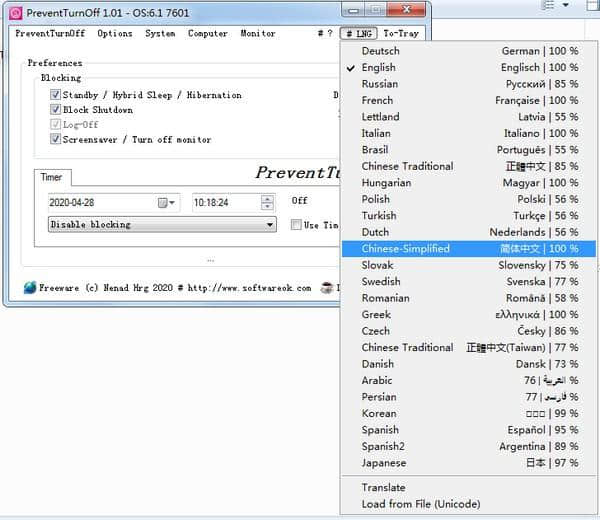The height and width of the screenshot is (520, 600).
Task: Open the Options menu
Action: click(114, 33)
